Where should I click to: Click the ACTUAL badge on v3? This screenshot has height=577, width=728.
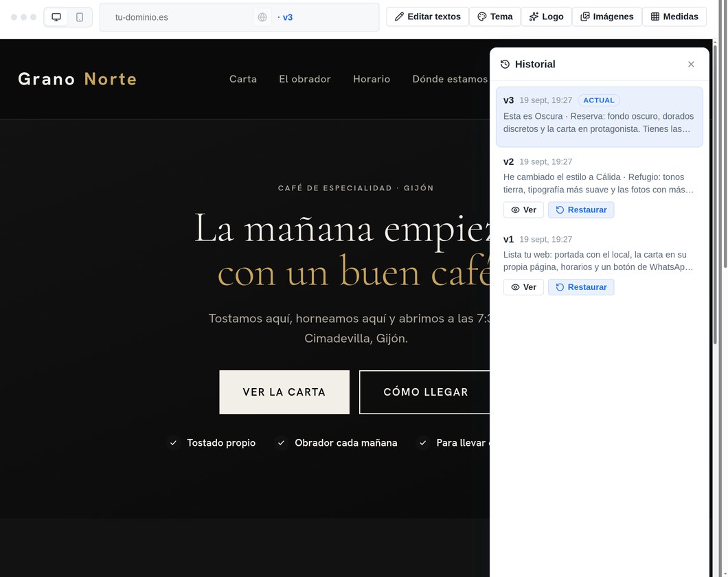pos(599,100)
